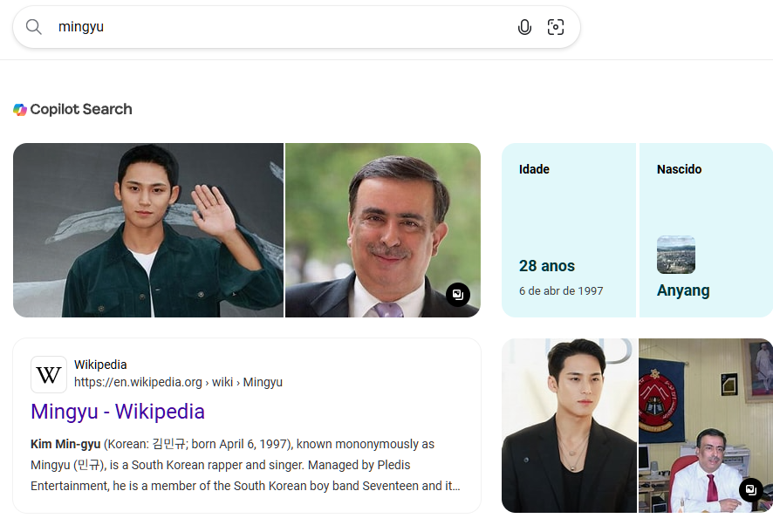Open the Mingyu - Wikipedia link
773x532 pixels.
(x=118, y=412)
